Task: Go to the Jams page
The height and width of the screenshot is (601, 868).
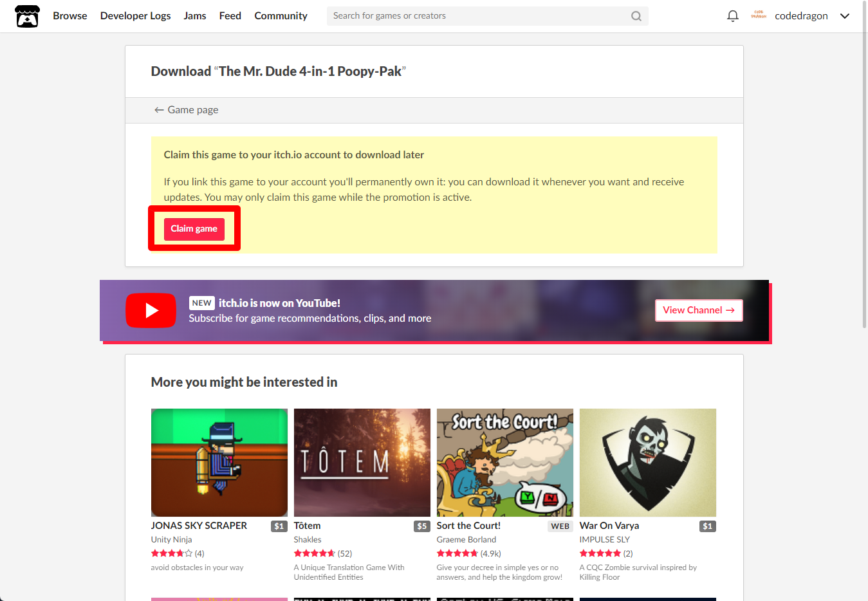Action: [195, 16]
